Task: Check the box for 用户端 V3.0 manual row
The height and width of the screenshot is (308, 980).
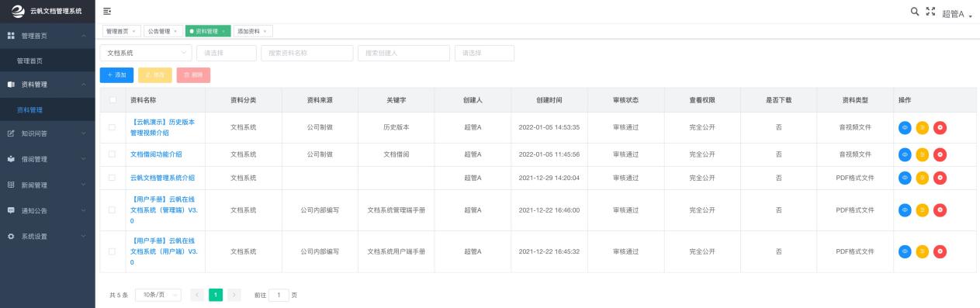Action: pyautogui.click(x=113, y=251)
